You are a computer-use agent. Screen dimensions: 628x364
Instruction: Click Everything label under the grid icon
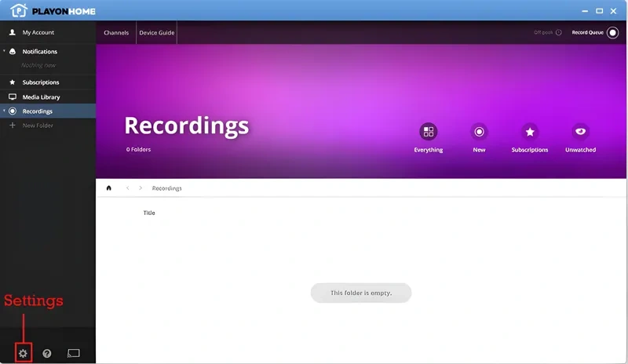coord(428,150)
